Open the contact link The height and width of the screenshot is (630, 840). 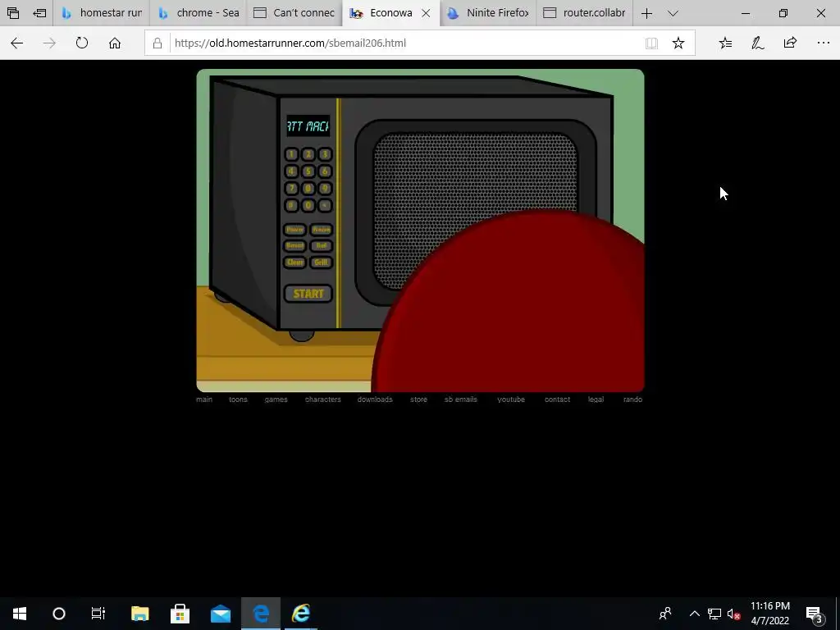tap(557, 399)
